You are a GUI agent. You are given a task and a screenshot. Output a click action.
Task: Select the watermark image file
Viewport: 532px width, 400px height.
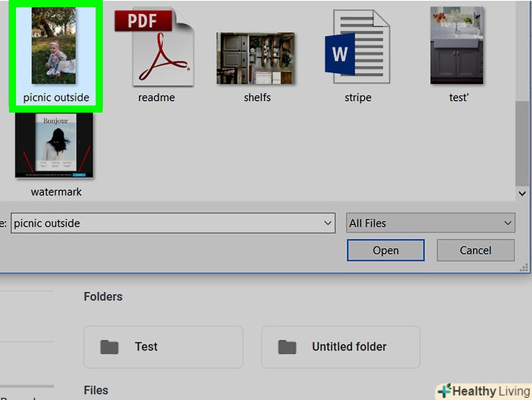[54, 146]
